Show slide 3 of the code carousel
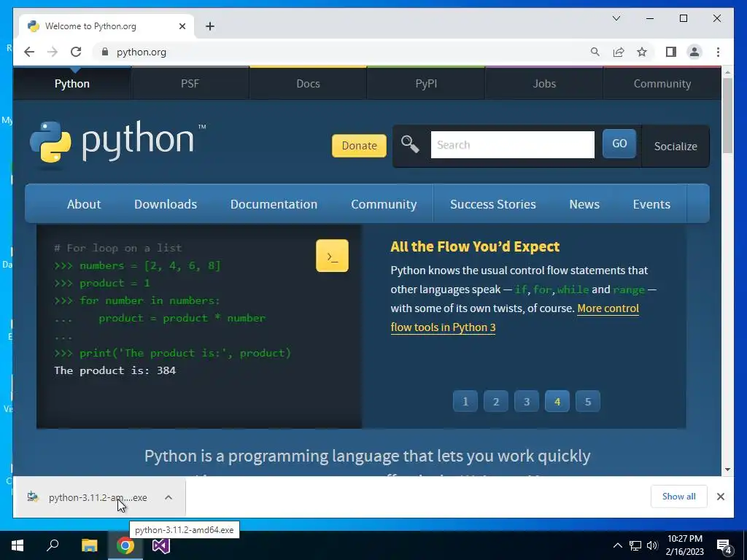Viewport: 747px width, 560px height. (527, 402)
